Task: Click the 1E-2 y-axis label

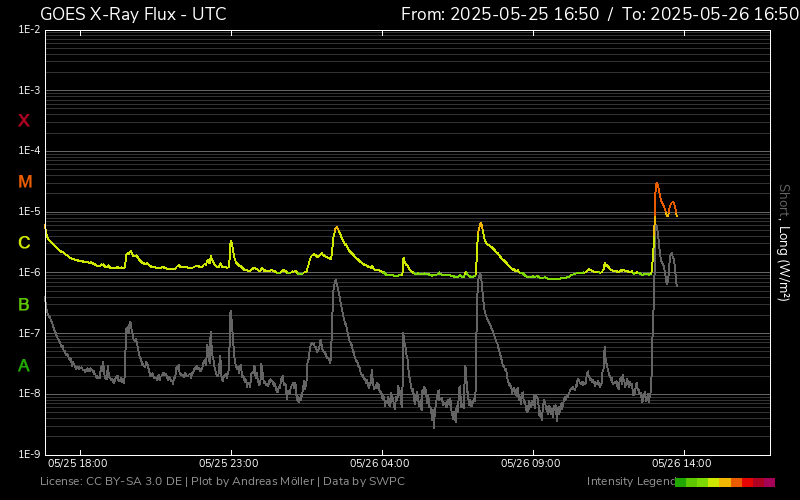Action: (29, 30)
